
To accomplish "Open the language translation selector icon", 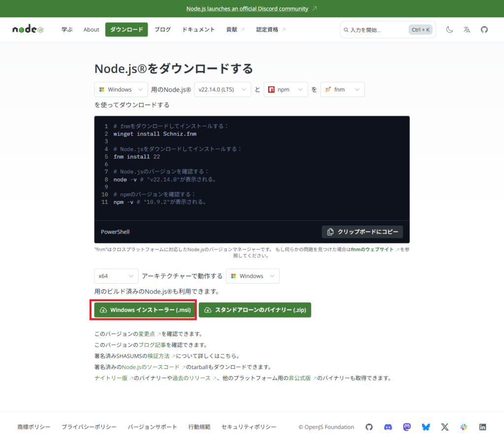I will (467, 30).
